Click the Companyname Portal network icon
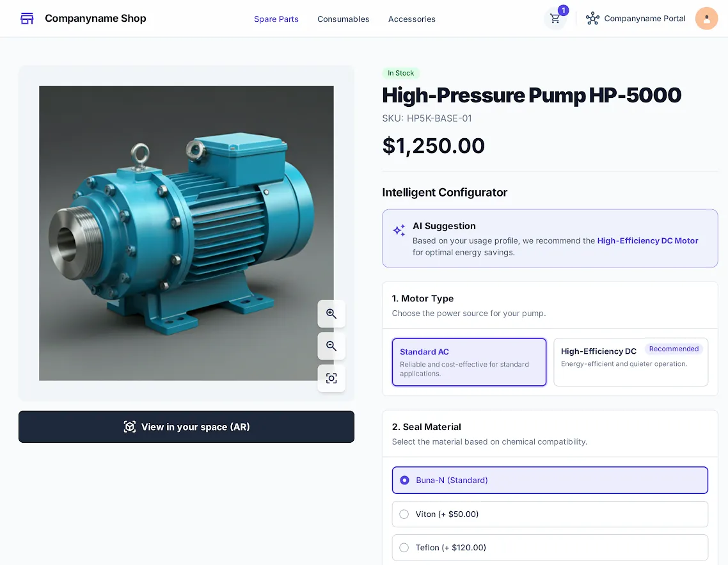The image size is (728, 565). [592, 19]
